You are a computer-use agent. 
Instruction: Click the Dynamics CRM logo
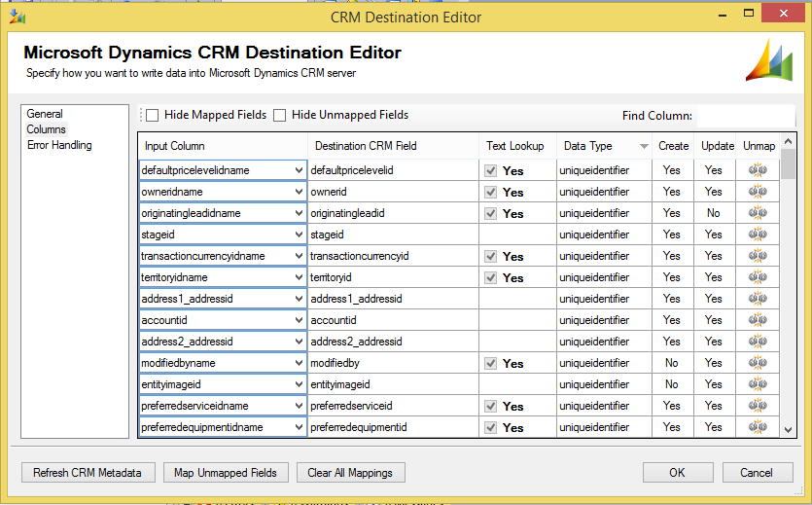coord(769,59)
